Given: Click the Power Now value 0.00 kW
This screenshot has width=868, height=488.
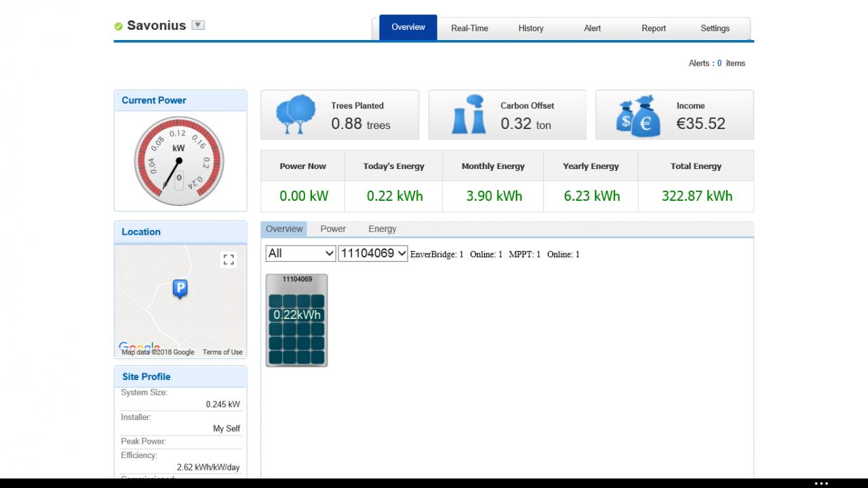Looking at the screenshot, I should click(304, 196).
